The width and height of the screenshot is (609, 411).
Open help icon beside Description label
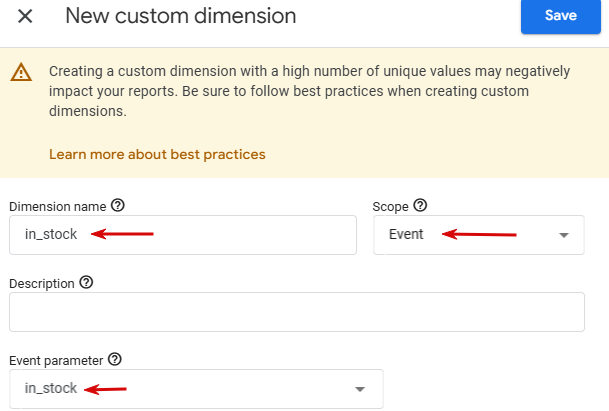click(x=86, y=283)
